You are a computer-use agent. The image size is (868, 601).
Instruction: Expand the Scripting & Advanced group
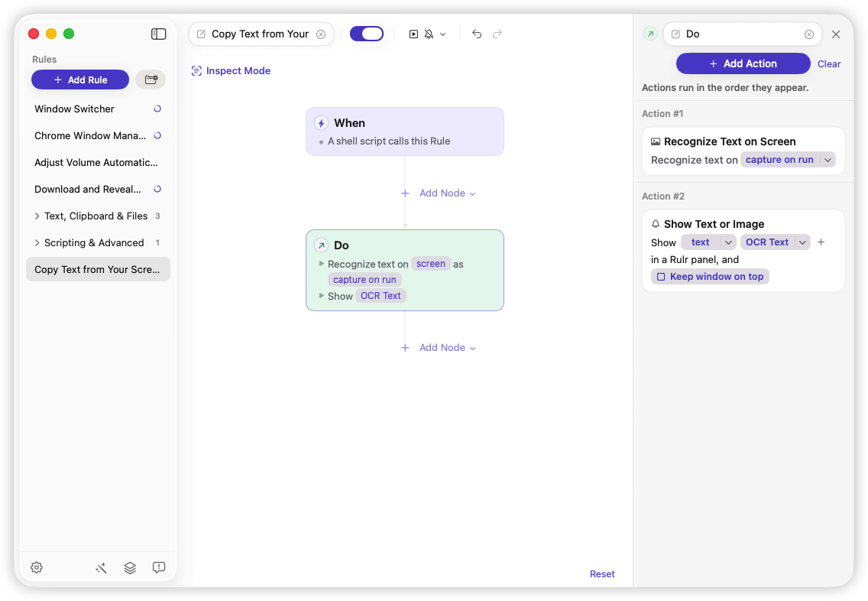pyautogui.click(x=37, y=242)
